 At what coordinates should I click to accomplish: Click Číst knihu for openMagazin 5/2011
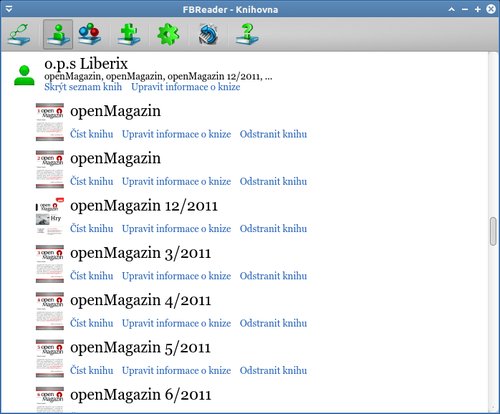pos(92,370)
